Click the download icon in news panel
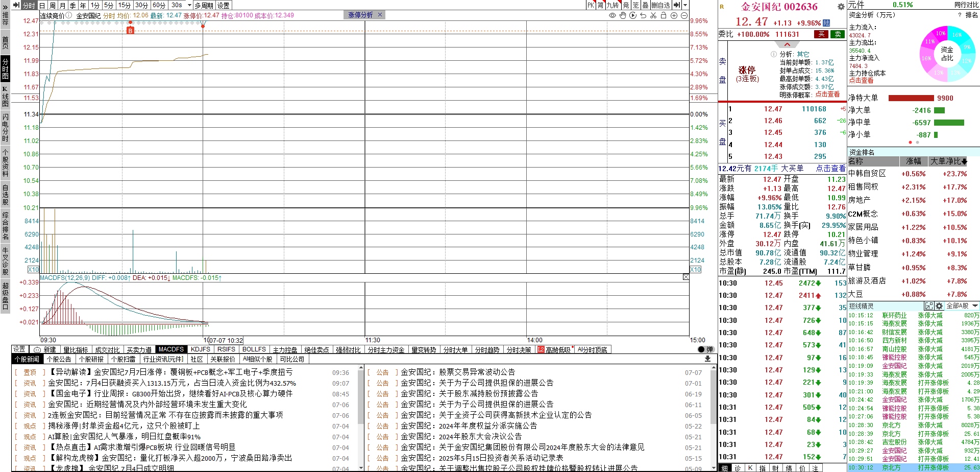Image resolution: width=980 pixels, height=472 pixels. (x=707, y=359)
